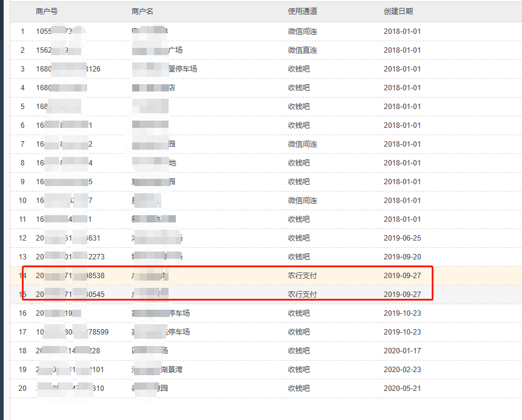522x420 pixels.
Task: Click merchant number ending in 78599
Action: coord(72,332)
